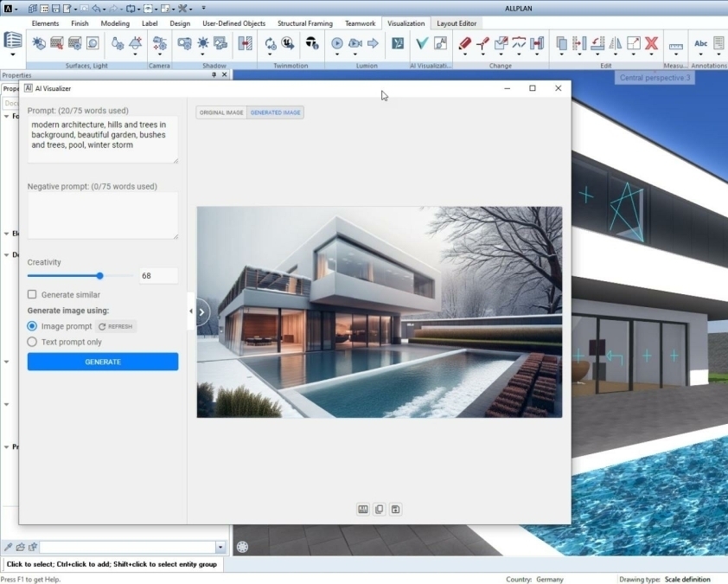The image size is (728, 584).
Task: Enable the Generate similar checkbox
Action: click(x=32, y=295)
